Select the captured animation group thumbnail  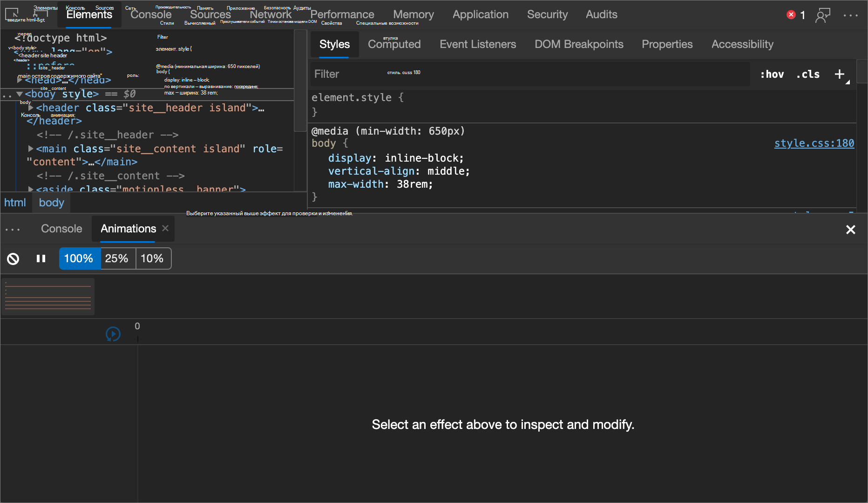48,297
